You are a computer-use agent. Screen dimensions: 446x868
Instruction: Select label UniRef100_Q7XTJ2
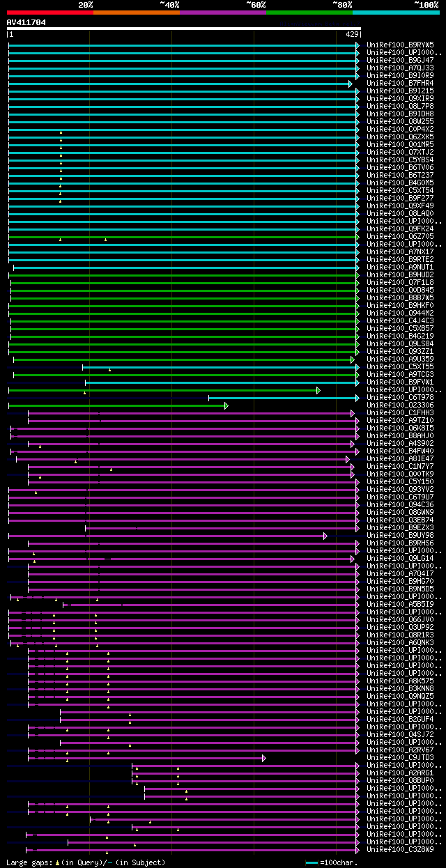click(400, 153)
